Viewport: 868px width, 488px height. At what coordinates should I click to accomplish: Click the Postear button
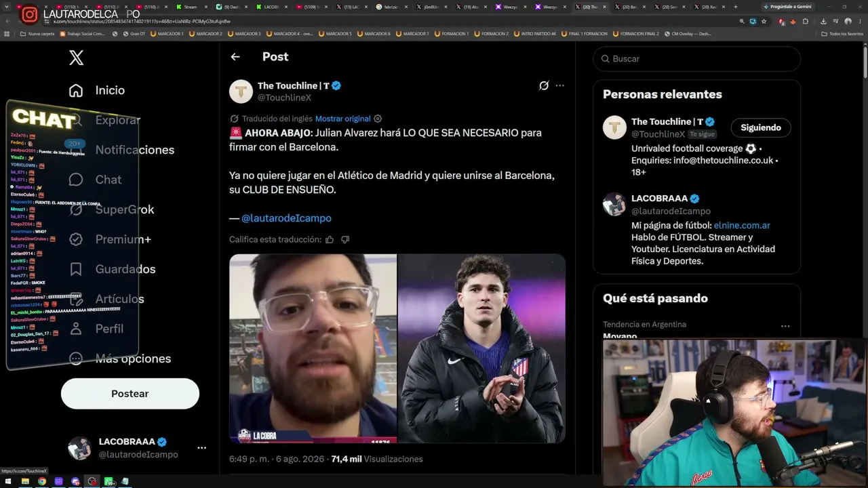130,394
